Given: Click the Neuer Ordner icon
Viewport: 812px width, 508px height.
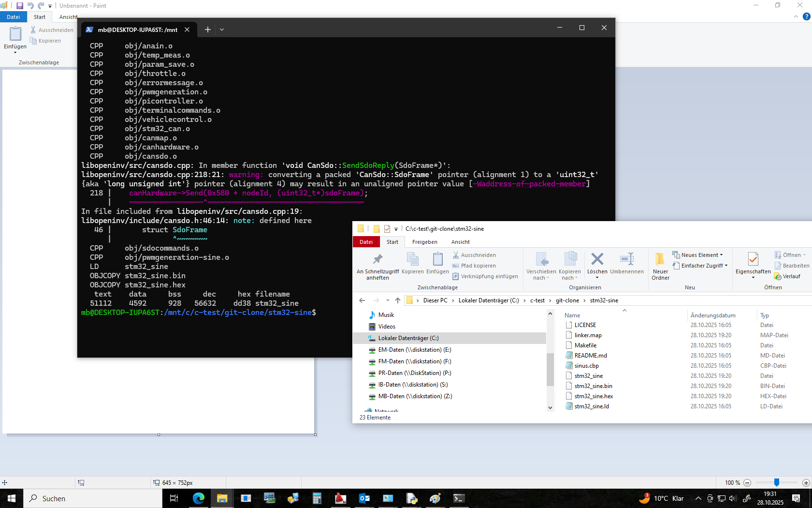Looking at the screenshot, I should click(660, 259).
